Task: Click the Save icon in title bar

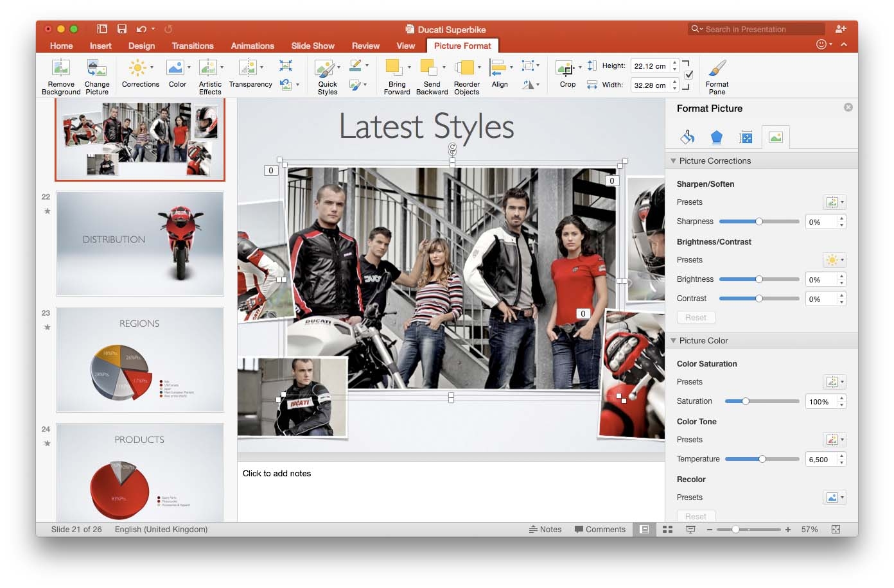Action: pyautogui.click(x=122, y=29)
